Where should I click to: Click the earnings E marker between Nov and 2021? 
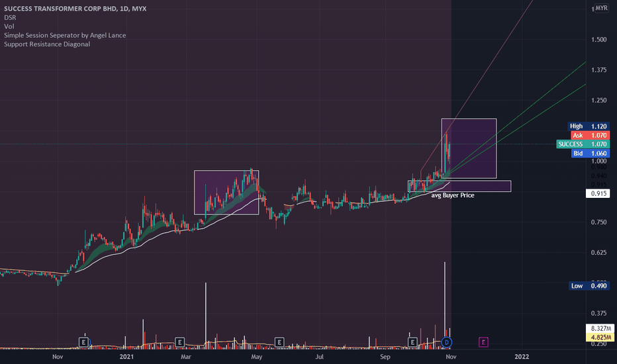tap(83, 342)
